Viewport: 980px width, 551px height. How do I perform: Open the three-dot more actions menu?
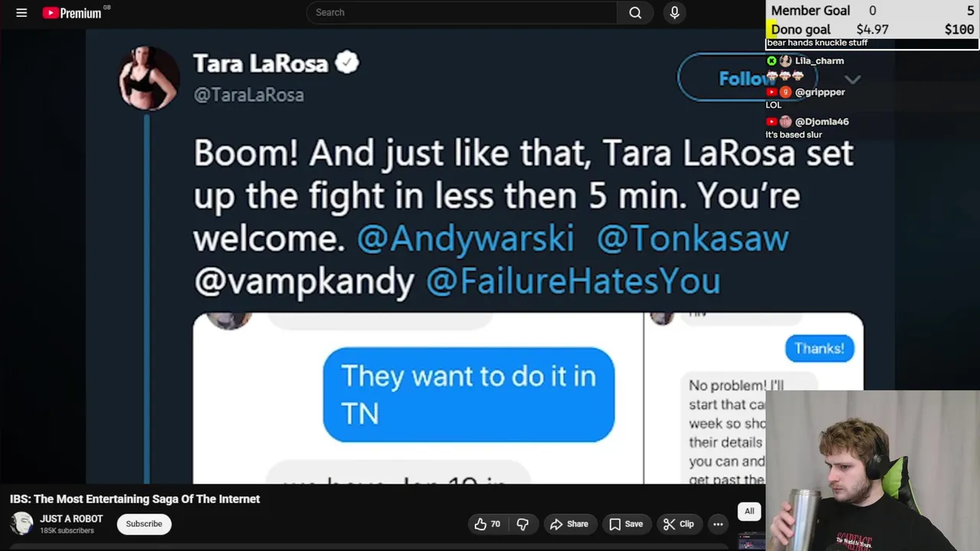pyautogui.click(x=718, y=524)
